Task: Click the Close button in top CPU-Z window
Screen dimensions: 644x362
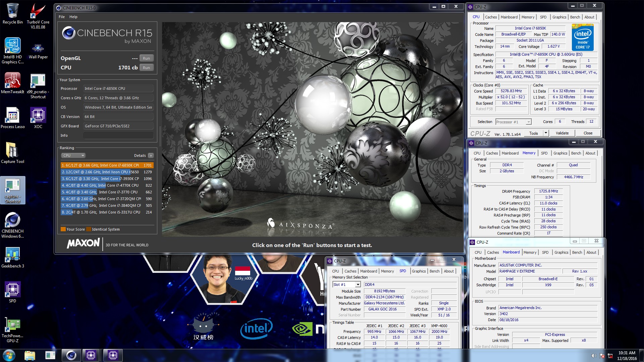Action: pos(588,133)
